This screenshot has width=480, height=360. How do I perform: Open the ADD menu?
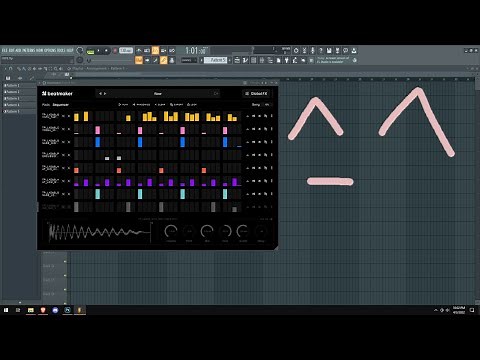[x=18, y=50]
